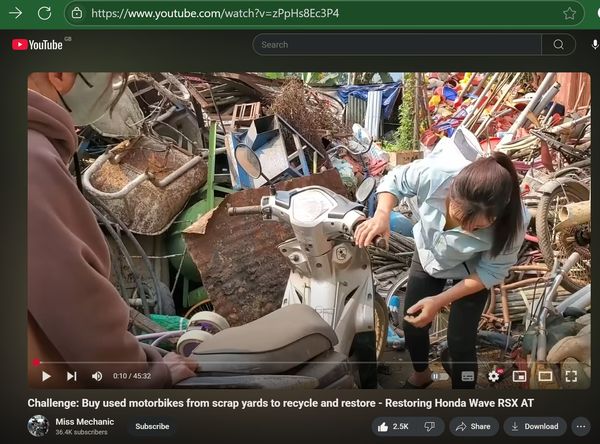Click the red progress bar scrubber
This screenshot has width=600, height=444.
click(x=36, y=362)
